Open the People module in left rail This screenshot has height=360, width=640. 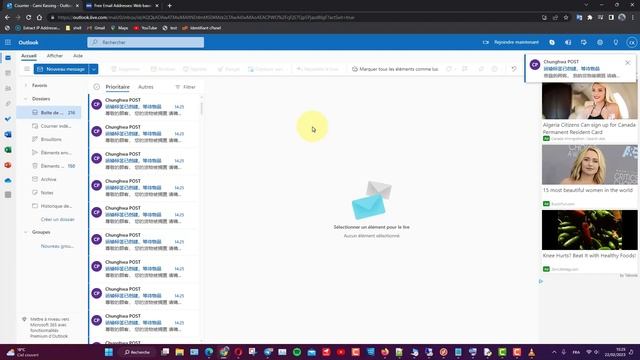pos(8,89)
